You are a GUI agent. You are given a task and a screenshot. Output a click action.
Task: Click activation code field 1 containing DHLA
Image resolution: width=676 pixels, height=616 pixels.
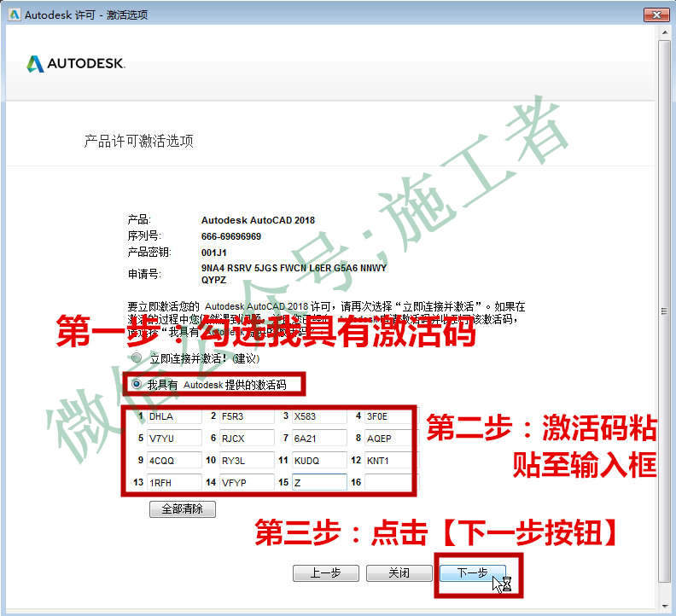click(x=174, y=416)
